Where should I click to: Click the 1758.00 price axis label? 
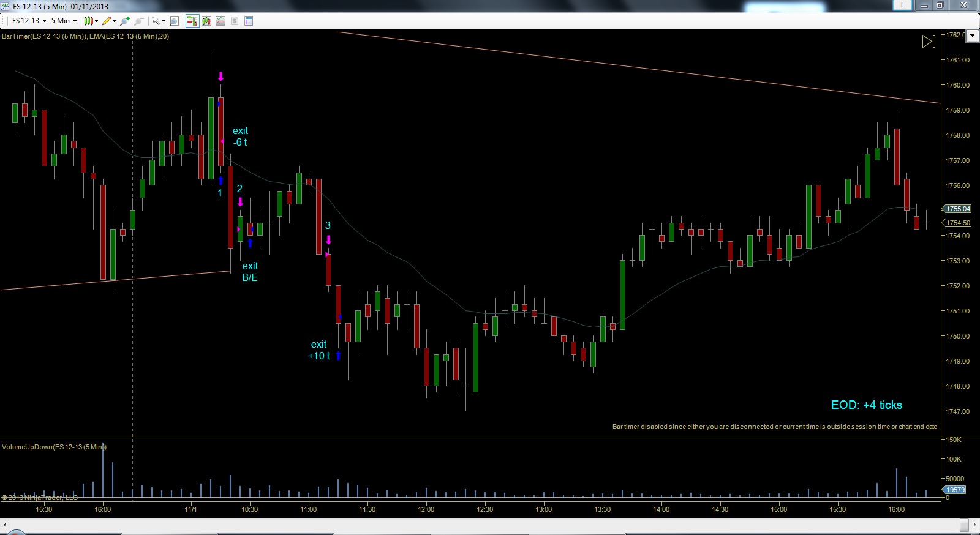[958, 135]
